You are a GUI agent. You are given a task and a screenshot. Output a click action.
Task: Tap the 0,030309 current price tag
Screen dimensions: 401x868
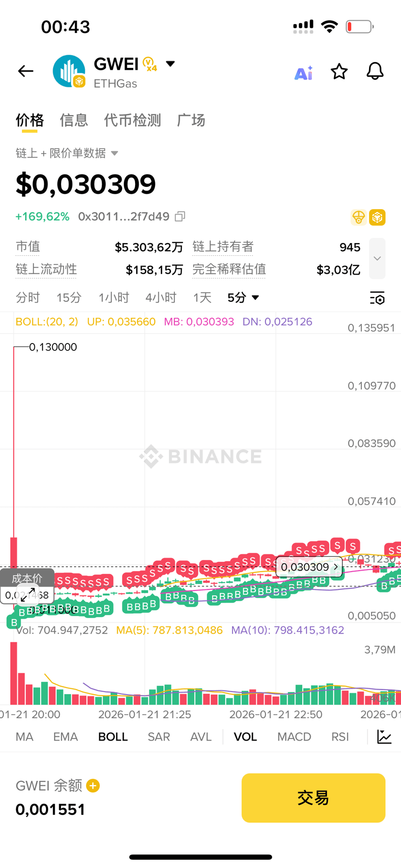[309, 567]
